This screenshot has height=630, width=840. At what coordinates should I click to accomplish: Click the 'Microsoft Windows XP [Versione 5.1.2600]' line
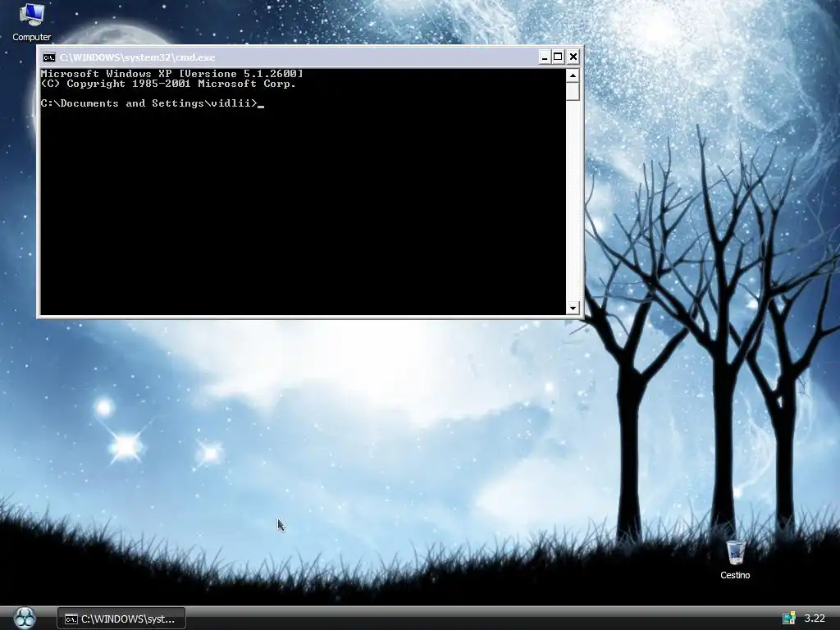click(172, 73)
